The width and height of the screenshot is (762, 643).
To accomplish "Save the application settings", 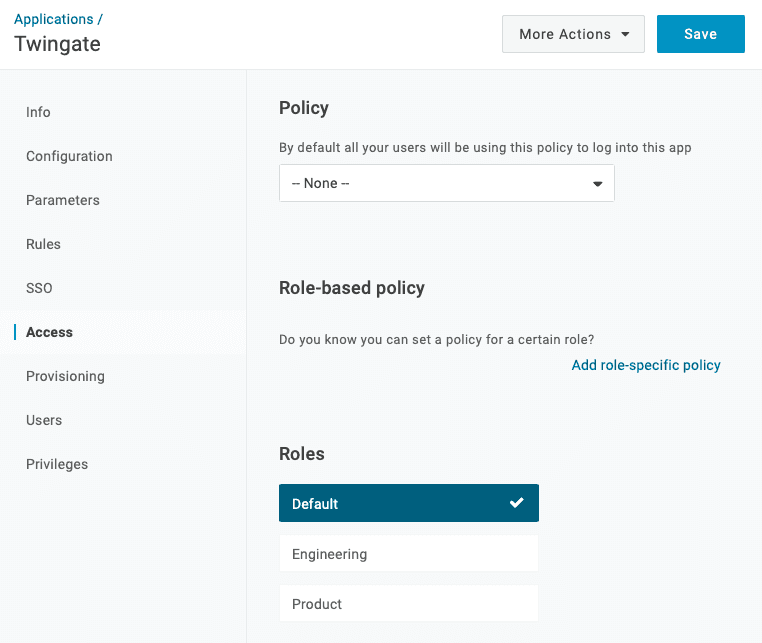I will 700,34.
